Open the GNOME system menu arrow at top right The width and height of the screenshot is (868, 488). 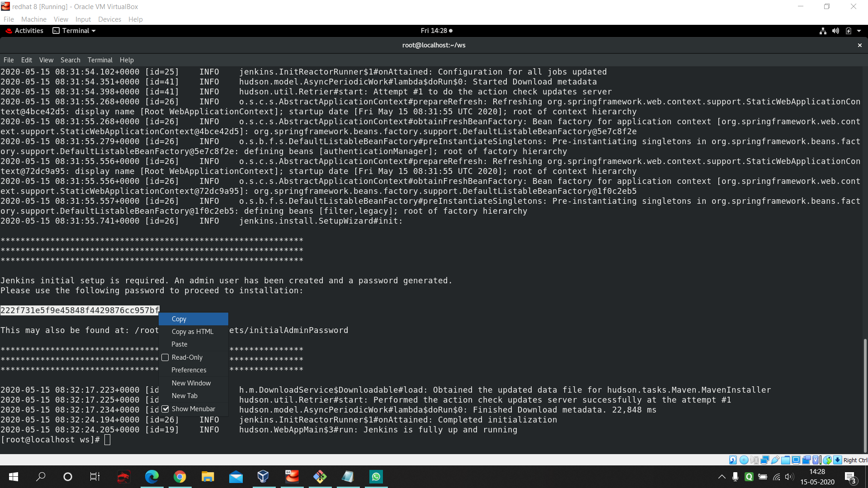859,31
